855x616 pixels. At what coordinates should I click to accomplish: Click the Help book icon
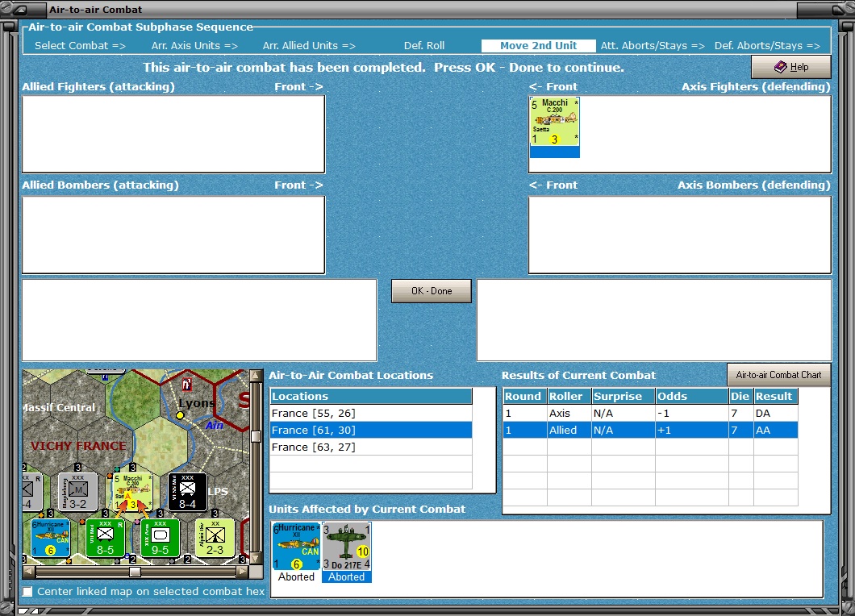pyautogui.click(x=781, y=67)
